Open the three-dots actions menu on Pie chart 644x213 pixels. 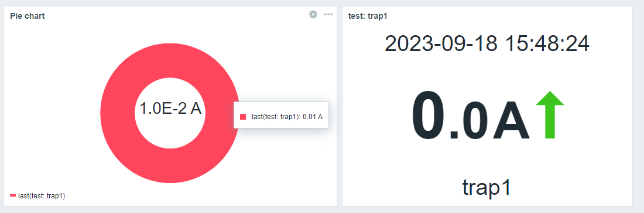click(328, 15)
